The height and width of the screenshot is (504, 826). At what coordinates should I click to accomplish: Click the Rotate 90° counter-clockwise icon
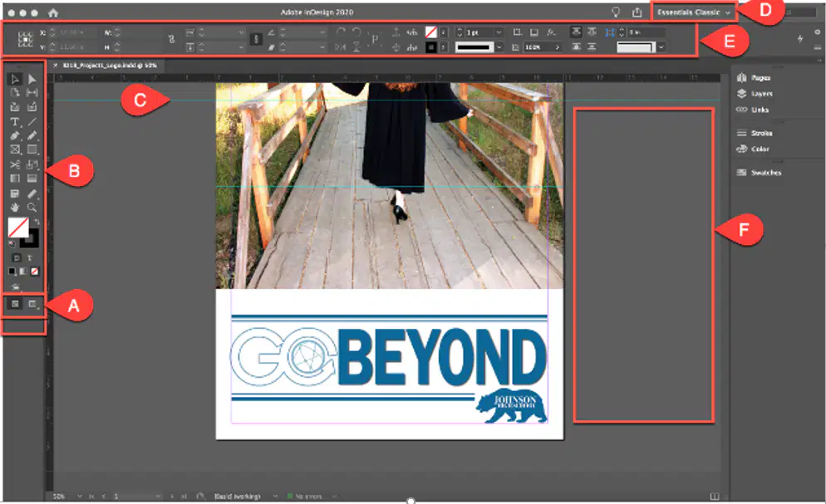pos(356,32)
